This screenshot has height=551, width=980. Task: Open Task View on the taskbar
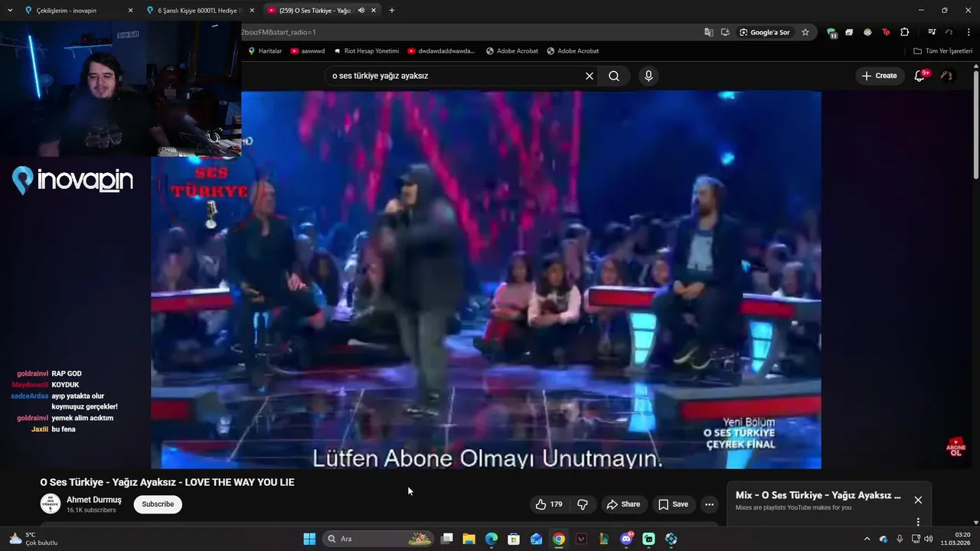(447, 539)
